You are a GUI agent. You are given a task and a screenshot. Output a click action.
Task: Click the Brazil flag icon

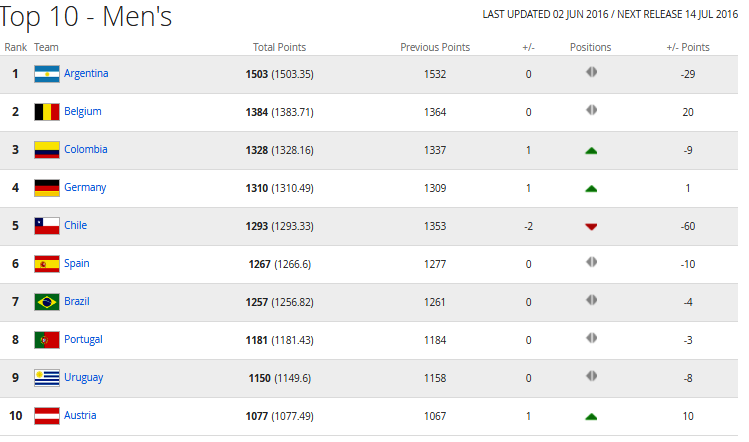[47, 302]
